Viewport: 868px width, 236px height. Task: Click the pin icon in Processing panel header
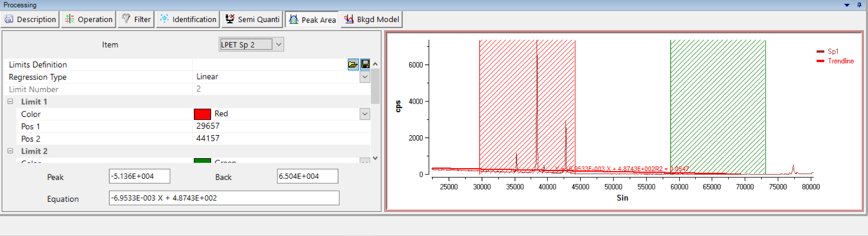click(x=859, y=5)
